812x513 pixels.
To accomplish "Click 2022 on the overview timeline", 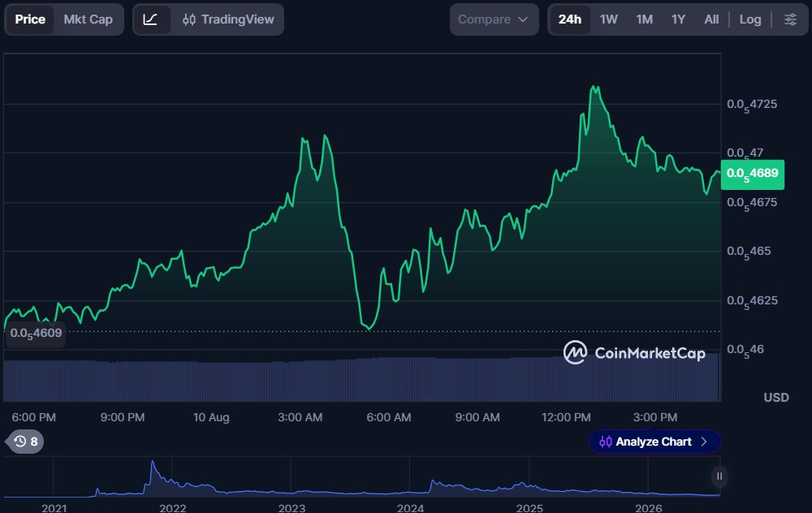I will [172, 508].
